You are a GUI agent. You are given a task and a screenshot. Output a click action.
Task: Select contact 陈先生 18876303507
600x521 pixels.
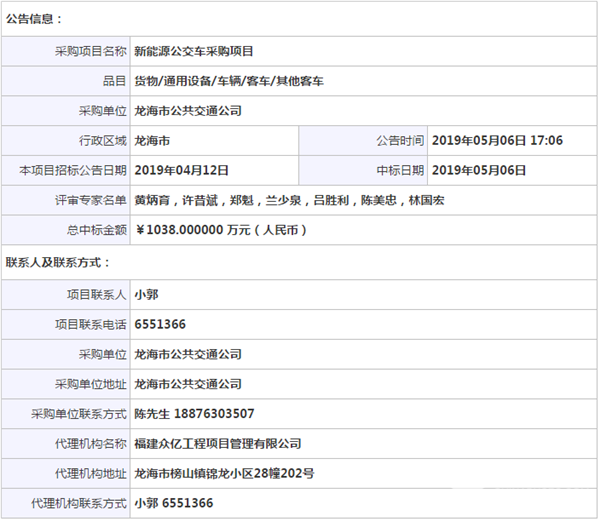(194, 413)
